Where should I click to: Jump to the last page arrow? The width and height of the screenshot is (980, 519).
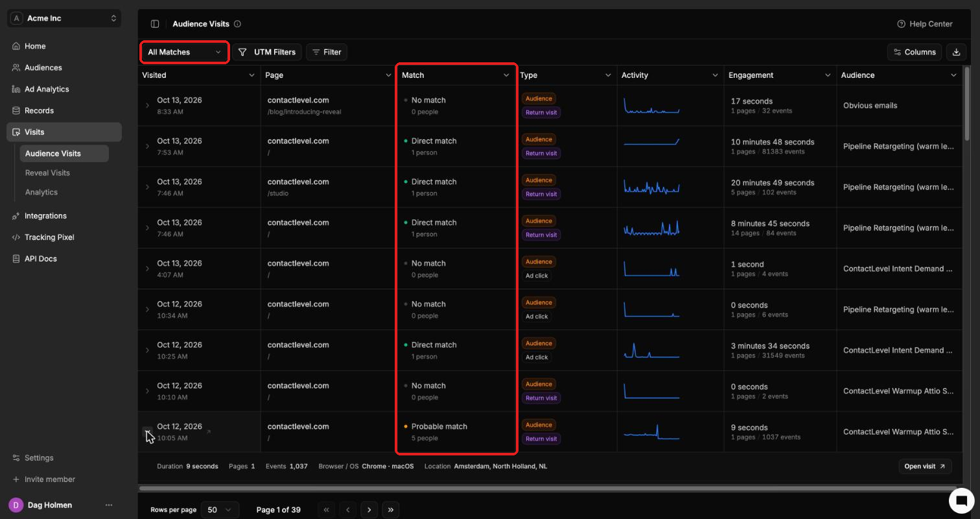pyautogui.click(x=391, y=510)
